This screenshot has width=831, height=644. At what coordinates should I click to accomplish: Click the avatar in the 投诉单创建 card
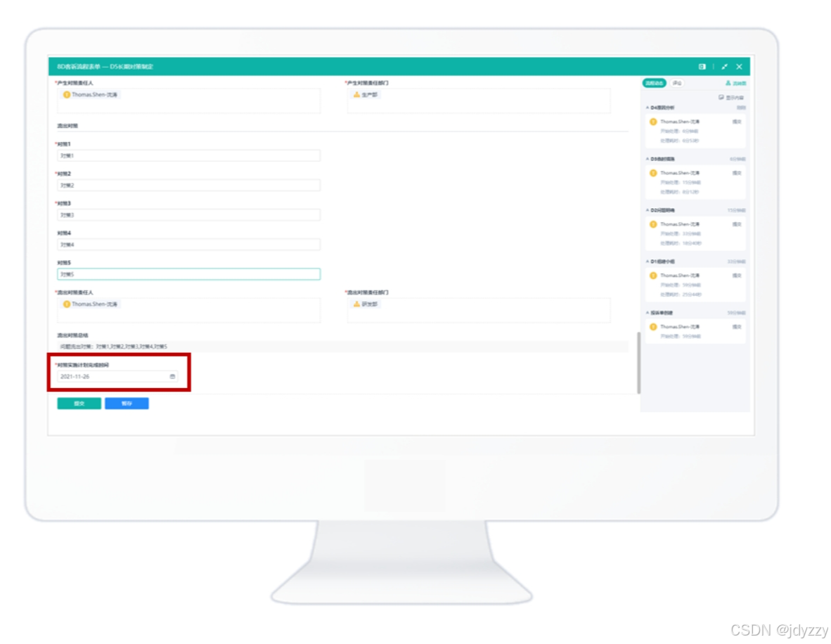coord(653,327)
